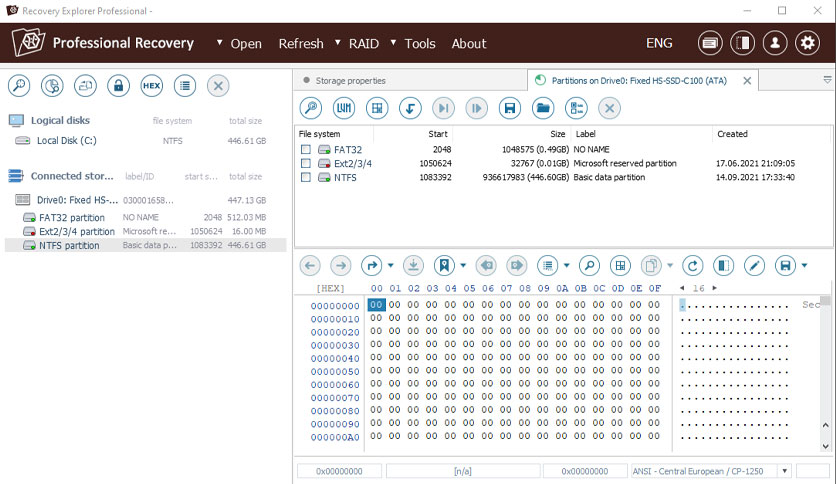Expand the Open menu dropdown arrow
836x484 pixels.
tap(219, 43)
